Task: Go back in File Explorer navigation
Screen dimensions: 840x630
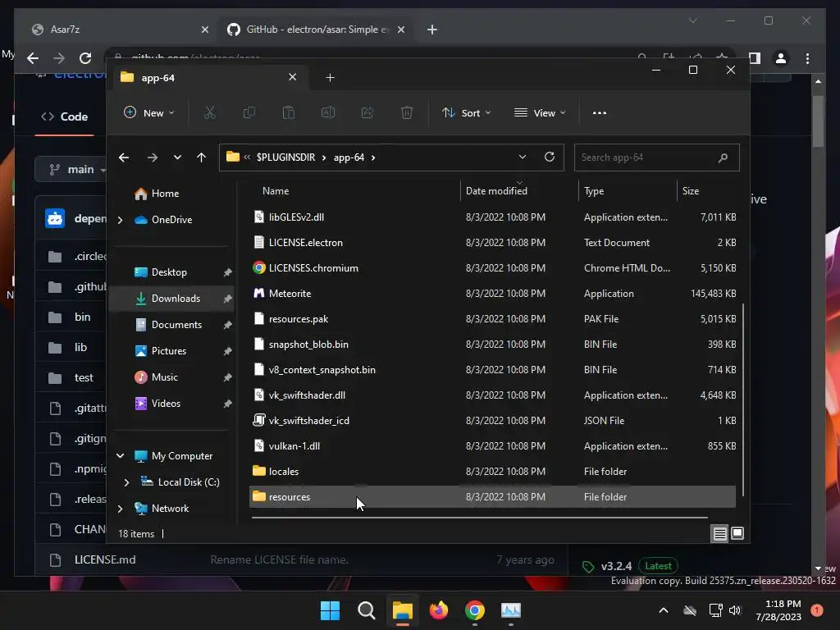Action: 124,157
